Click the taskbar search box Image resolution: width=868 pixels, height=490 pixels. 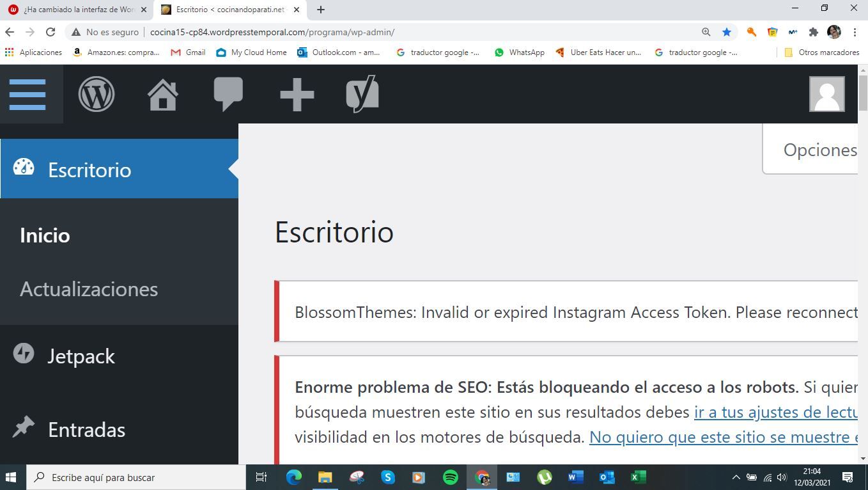[136, 477]
